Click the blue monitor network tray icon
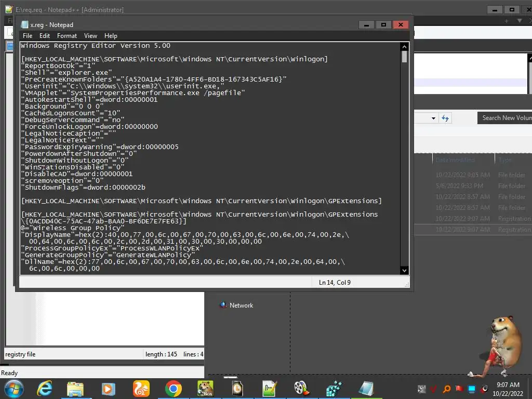The height and width of the screenshot is (399, 532). click(x=472, y=389)
